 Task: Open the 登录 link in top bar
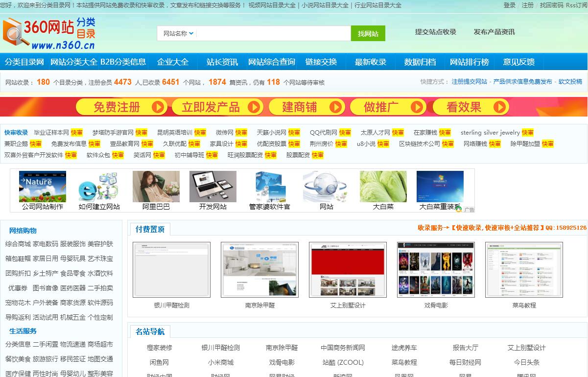[509, 5]
